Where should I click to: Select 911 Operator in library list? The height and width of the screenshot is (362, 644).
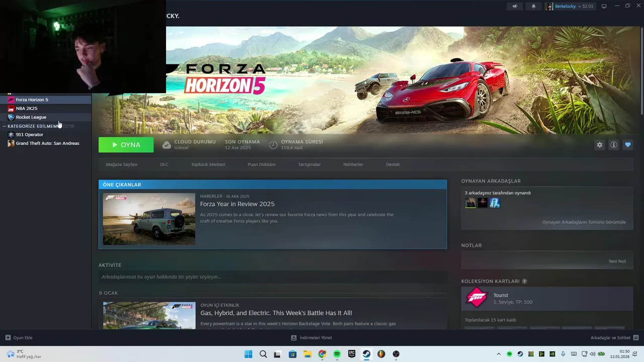coord(46,135)
